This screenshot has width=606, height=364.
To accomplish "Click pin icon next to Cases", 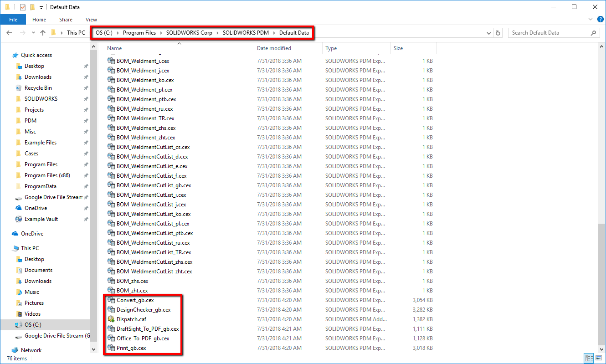I will (86, 154).
